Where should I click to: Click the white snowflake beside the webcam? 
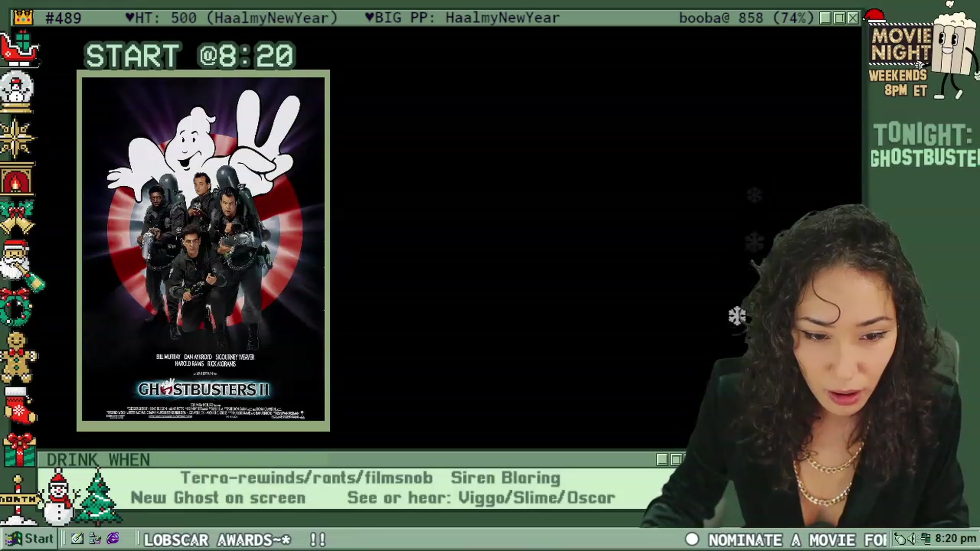pos(737,316)
